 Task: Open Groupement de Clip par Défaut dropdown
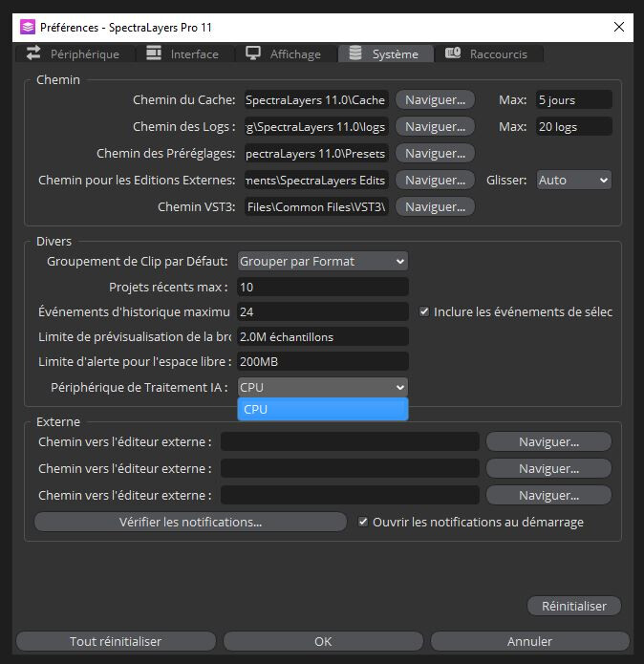[323, 261]
